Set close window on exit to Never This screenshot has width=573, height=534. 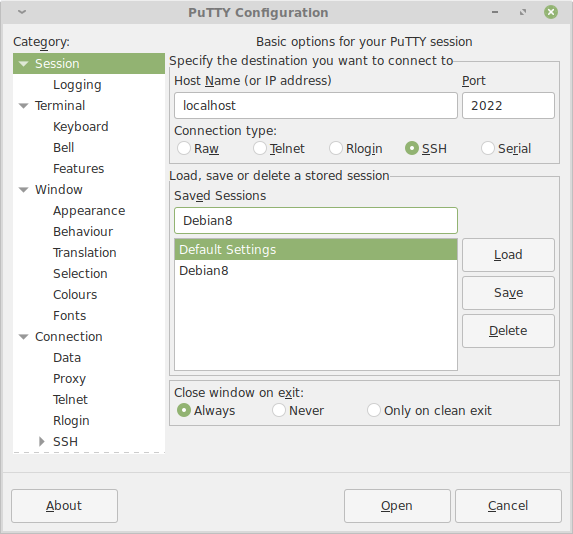[x=279, y=410]
